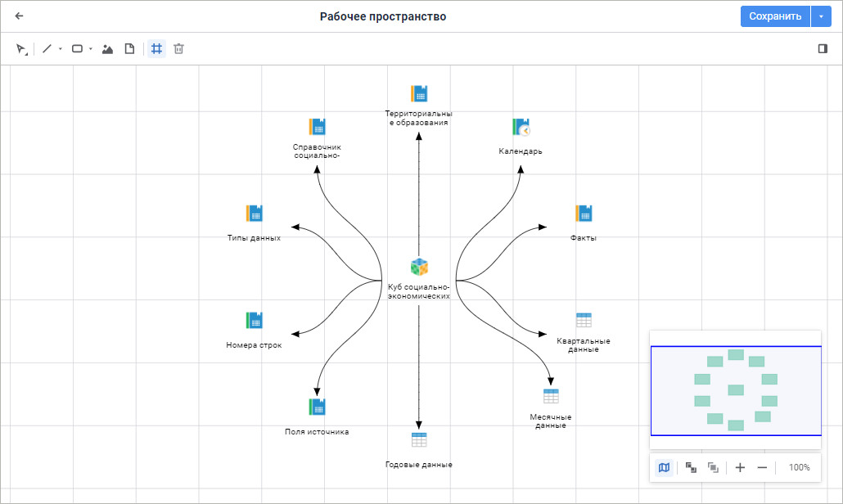Click the Квартальные данные label
Screen dimensions: 843x504
[x=584, y=345]
